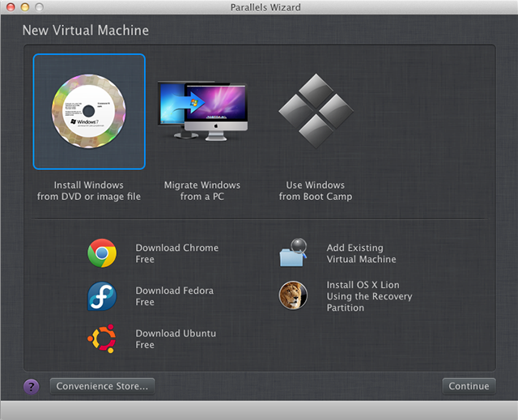Click the window zoom button in the title bar
This screenshot has width=518, height=420.
point(39,7)
